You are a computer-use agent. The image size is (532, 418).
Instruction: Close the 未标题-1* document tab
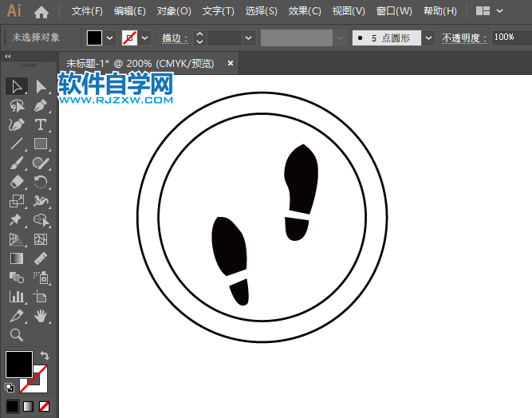231,63
